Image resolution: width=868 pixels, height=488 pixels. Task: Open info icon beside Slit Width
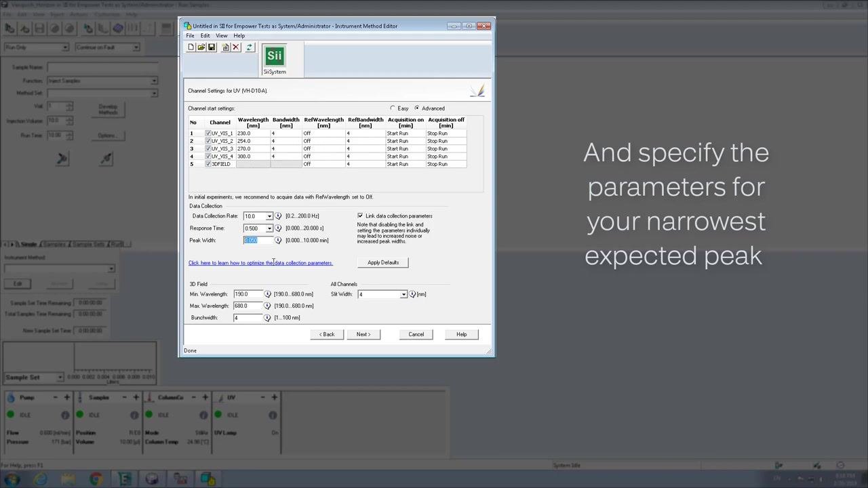coord(412,294)
